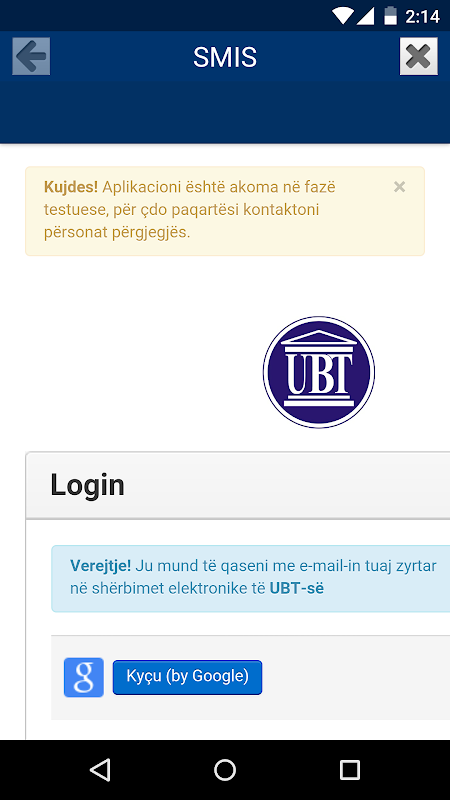Tap the Wi-Fi status icon
This screenshot has height=800, width=450.
pos(342,16)
